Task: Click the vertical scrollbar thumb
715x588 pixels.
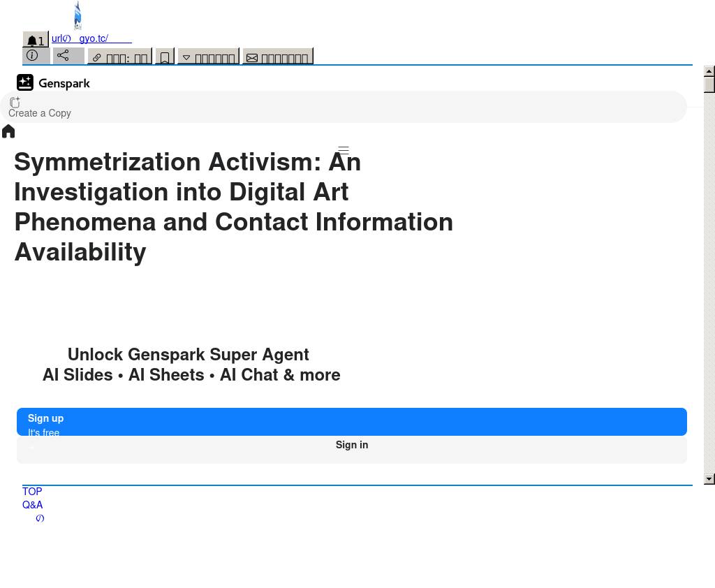Action: pyautogui.click(x=709, y=85)
